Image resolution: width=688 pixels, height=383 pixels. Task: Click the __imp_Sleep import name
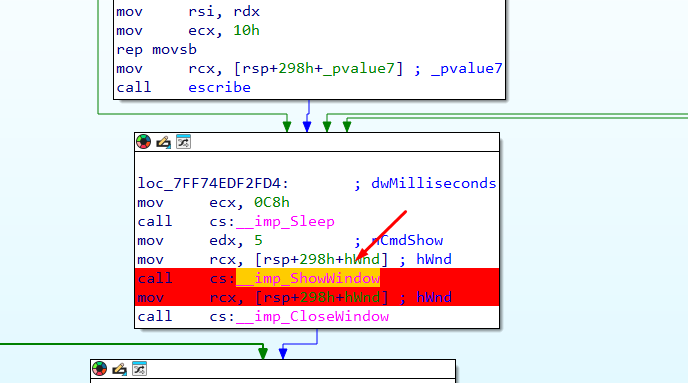(285, 222)
